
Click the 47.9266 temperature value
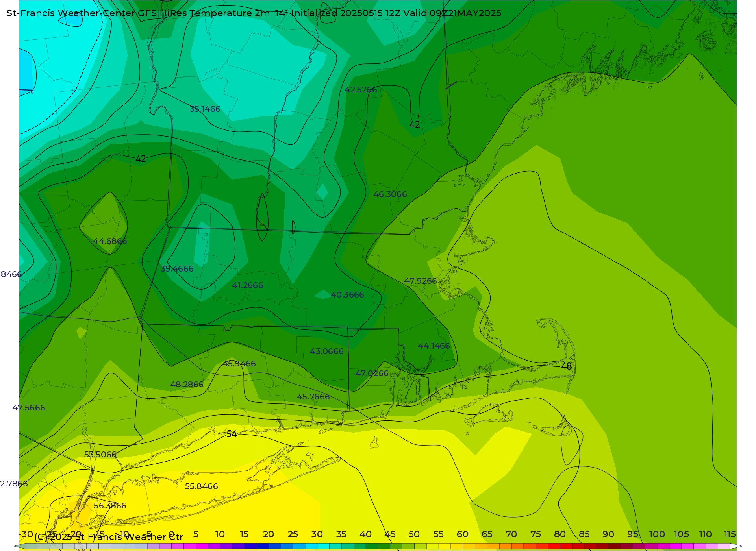pyautogui.click(x=420, y=281)
